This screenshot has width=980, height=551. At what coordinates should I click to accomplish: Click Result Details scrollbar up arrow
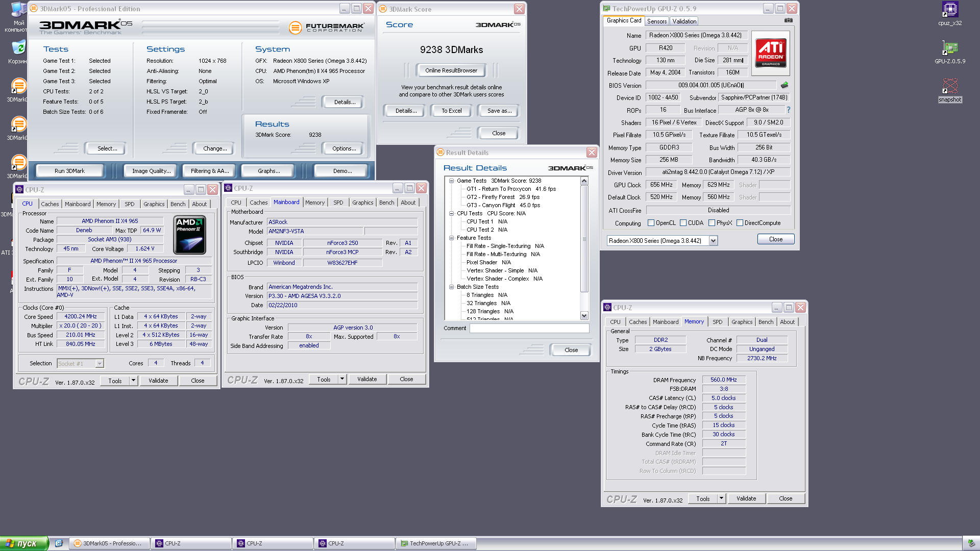pos(584,181)
